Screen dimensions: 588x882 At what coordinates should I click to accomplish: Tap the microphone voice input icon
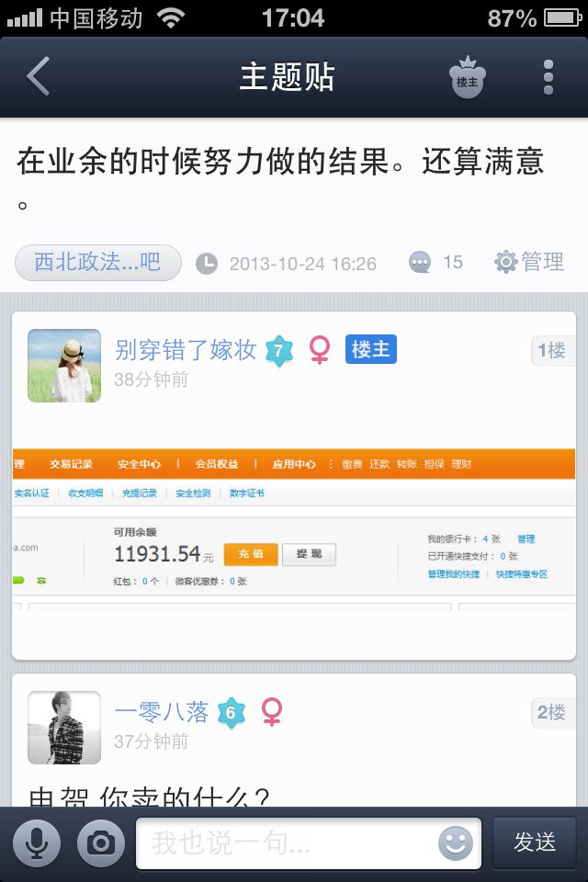(37, 843)
